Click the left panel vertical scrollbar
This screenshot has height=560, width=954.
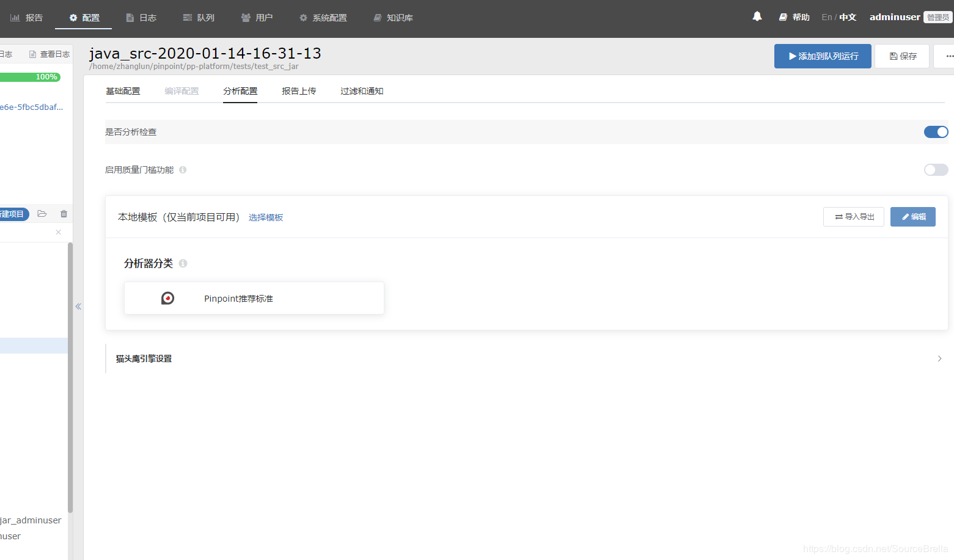pos(70,377)
